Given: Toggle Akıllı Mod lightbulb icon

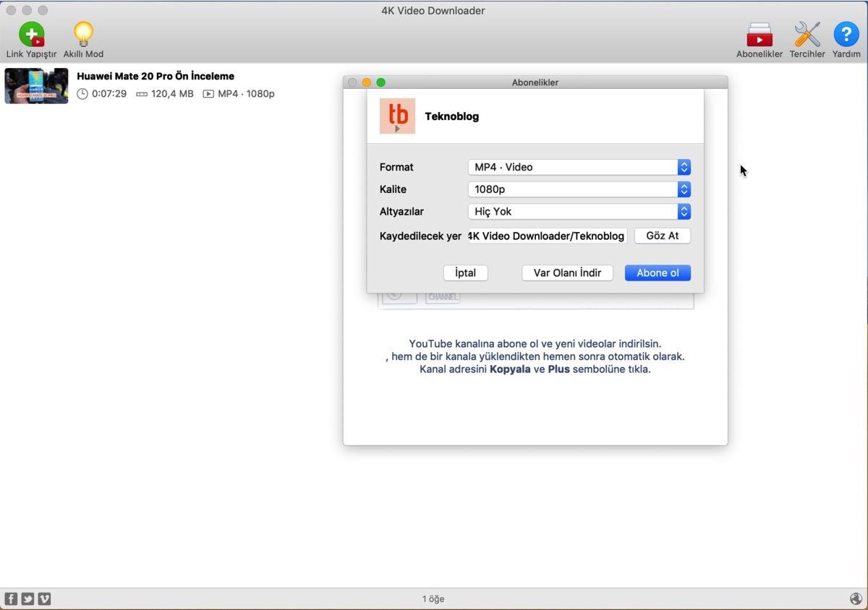Looking at the screenshot, I should [x=83, y=34].
